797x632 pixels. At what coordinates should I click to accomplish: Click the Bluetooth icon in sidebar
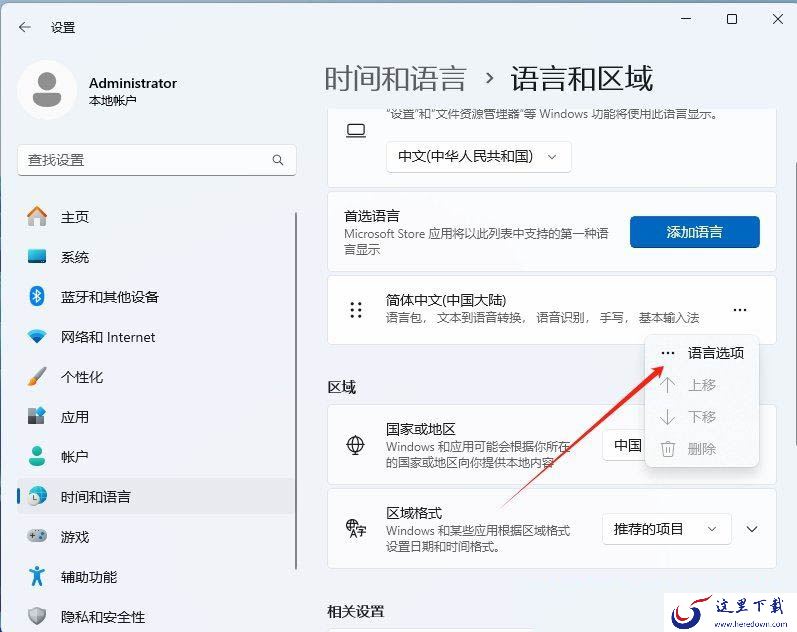tap(37, 296)
